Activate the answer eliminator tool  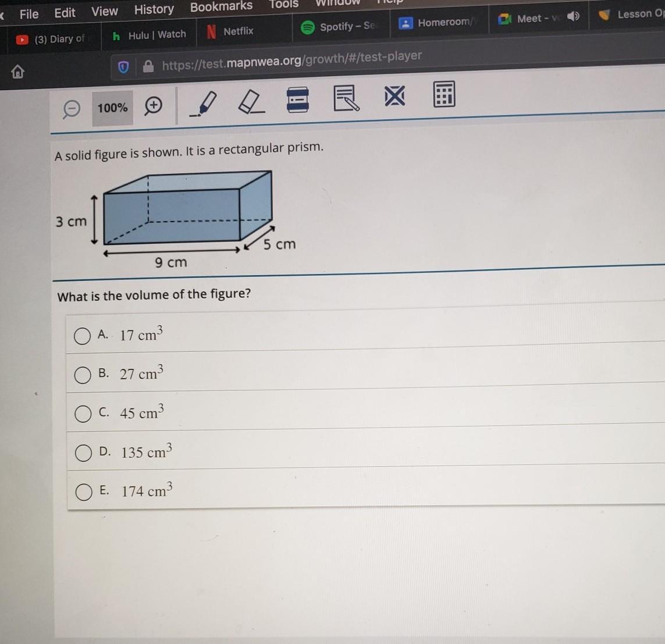pyautogui.click(x=394, y=96)
